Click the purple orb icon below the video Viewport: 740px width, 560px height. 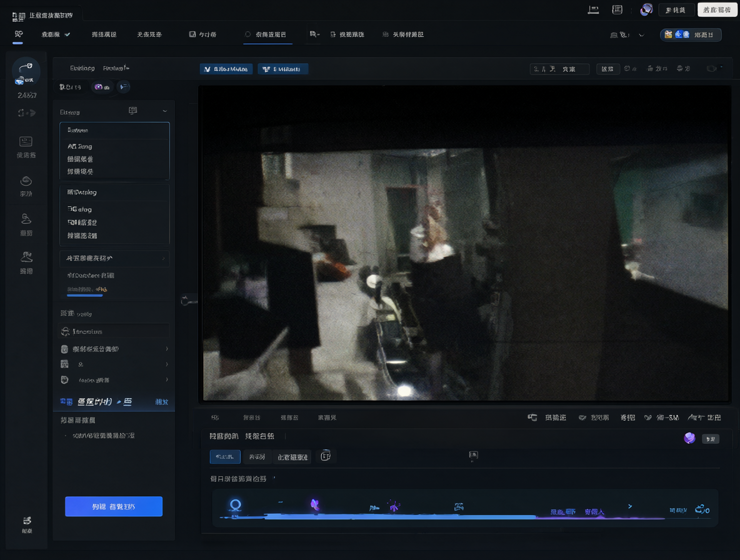pos(689,438)
